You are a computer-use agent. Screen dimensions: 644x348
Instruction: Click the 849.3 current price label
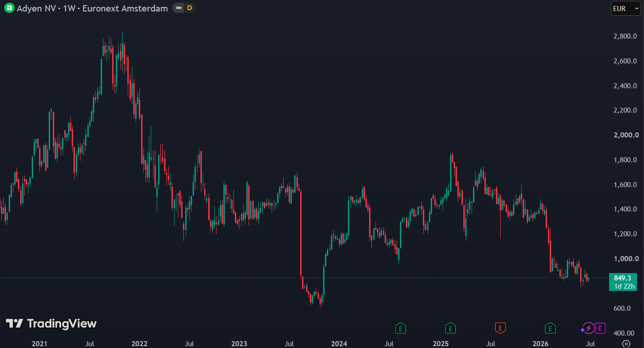622,278
